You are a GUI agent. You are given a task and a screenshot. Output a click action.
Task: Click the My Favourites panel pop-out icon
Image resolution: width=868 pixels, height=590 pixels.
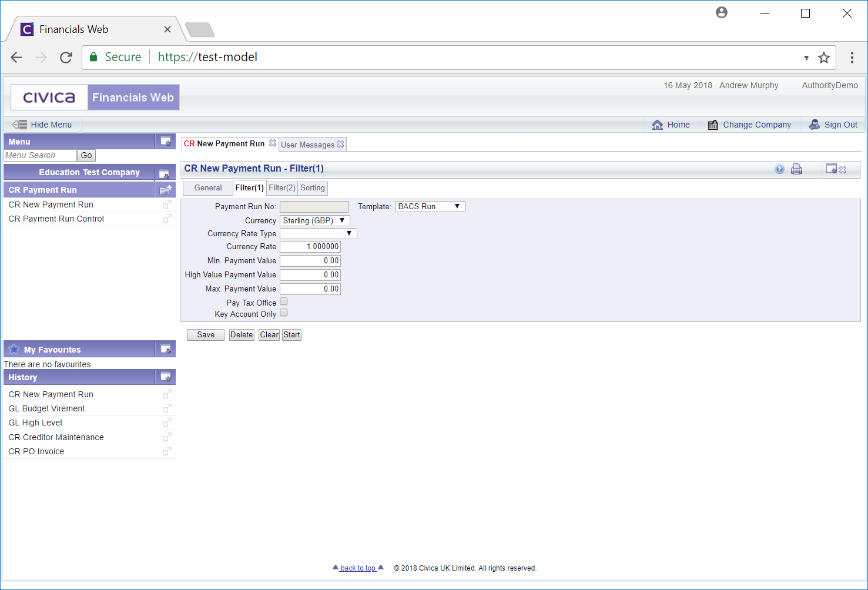[x=166, y=349]
